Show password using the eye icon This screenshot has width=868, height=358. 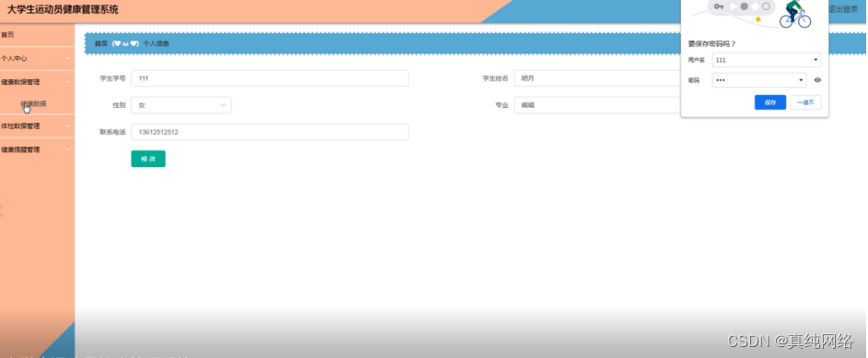[x=817, y=80]
